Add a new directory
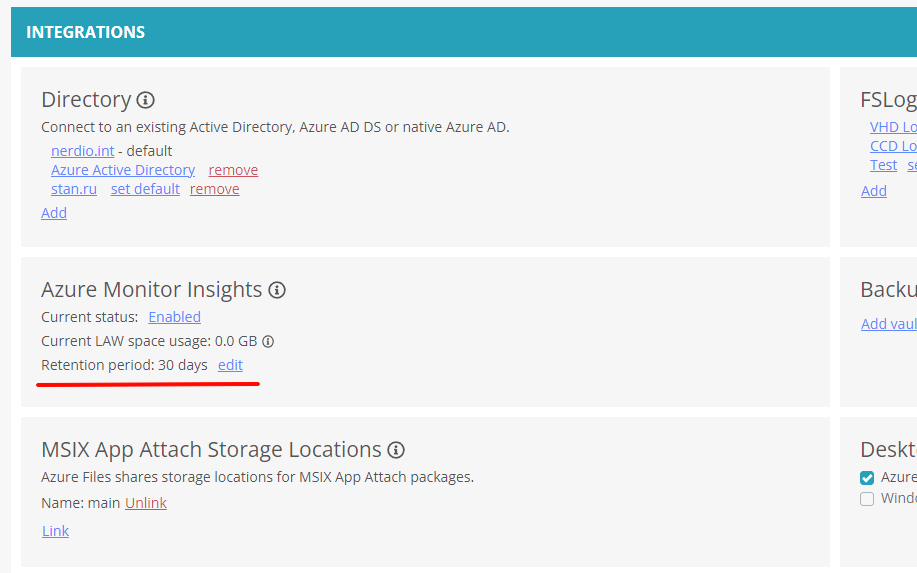The height and width of the screenshot is (573, 917). [x=54, y=213]
